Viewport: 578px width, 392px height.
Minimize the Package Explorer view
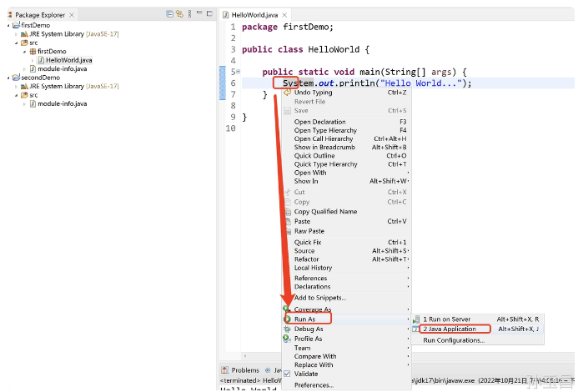point(199,13)
